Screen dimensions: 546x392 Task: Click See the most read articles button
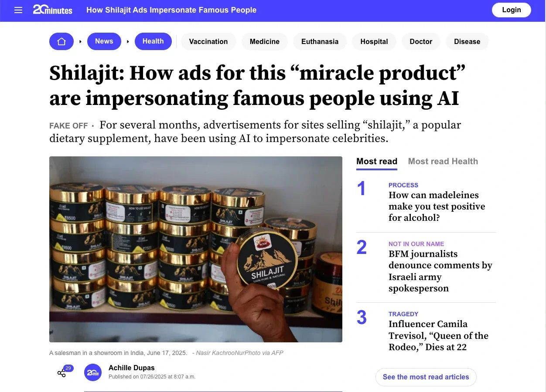tap(426, 377)
